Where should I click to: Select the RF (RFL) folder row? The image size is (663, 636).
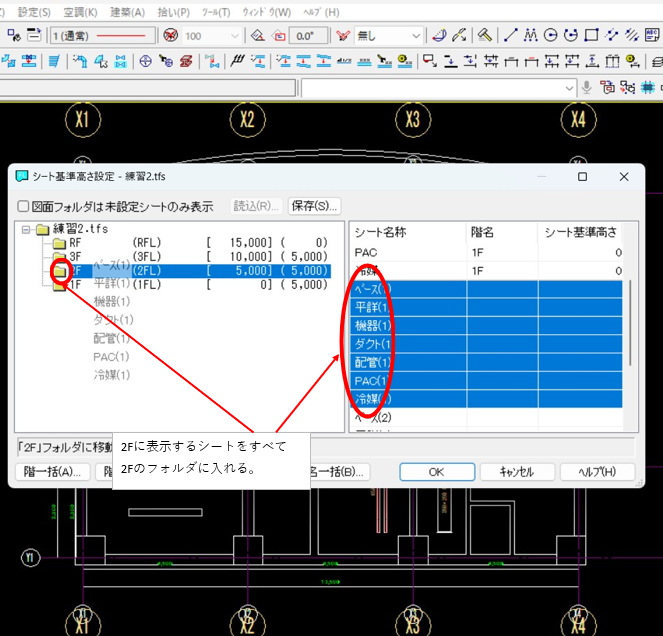(190, 243)
